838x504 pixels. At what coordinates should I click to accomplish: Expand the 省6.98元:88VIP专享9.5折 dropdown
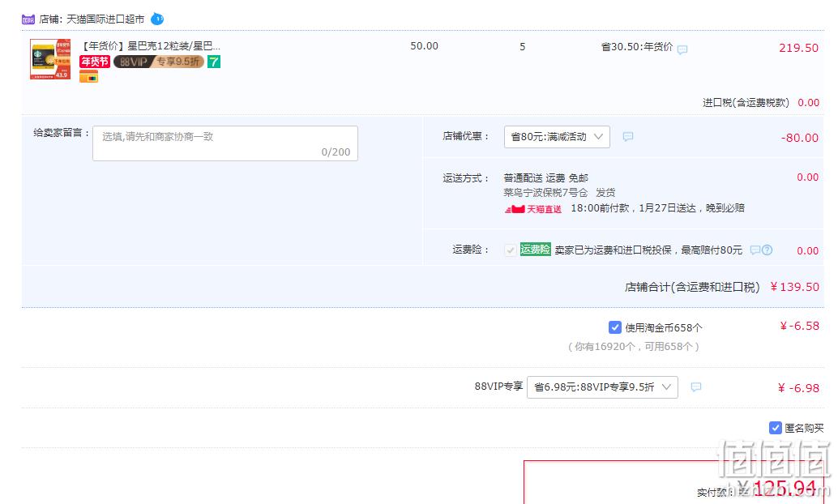602,387
